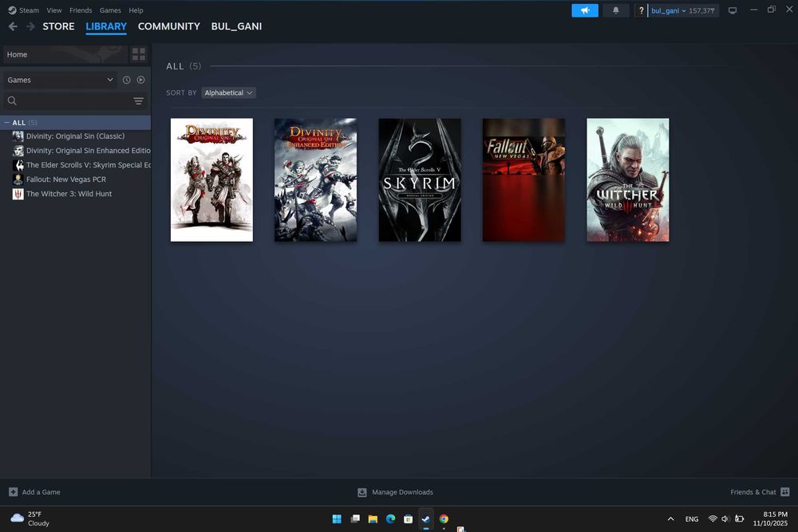
Task: Click the library search field
Action: (x=67, y=100)
